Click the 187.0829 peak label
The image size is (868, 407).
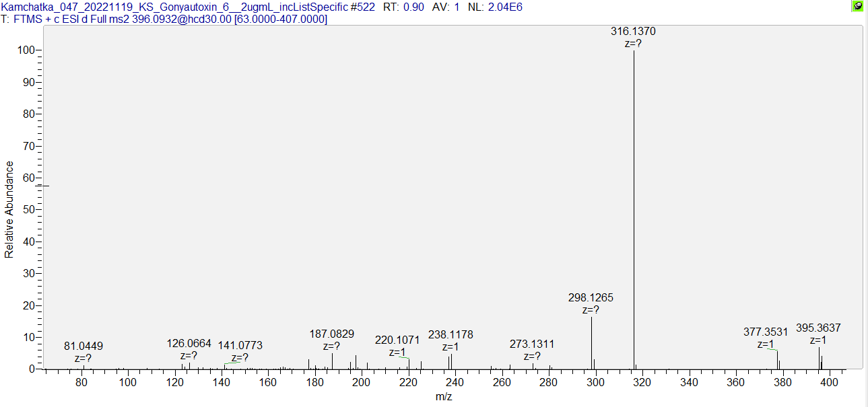click(331, 334)
